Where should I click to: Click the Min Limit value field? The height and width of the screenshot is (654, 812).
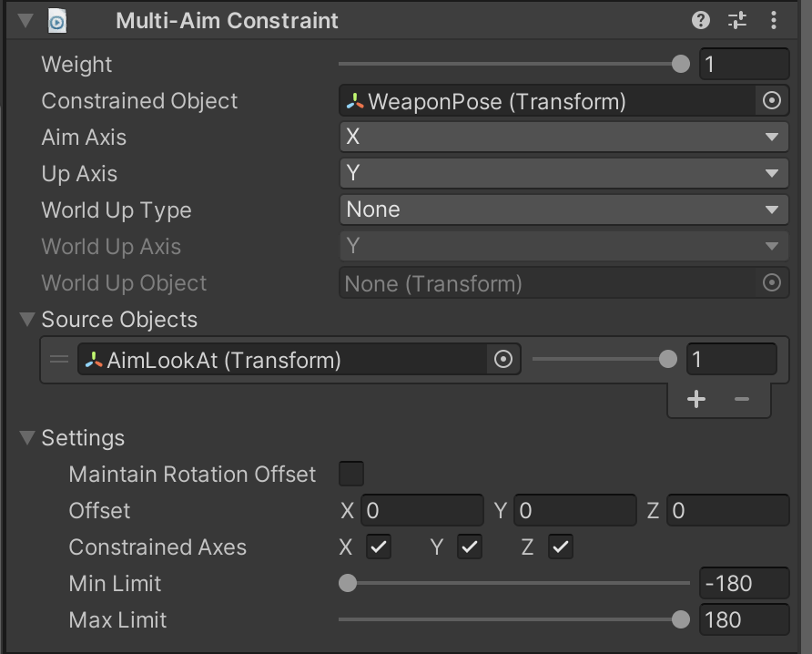[744, 583]
